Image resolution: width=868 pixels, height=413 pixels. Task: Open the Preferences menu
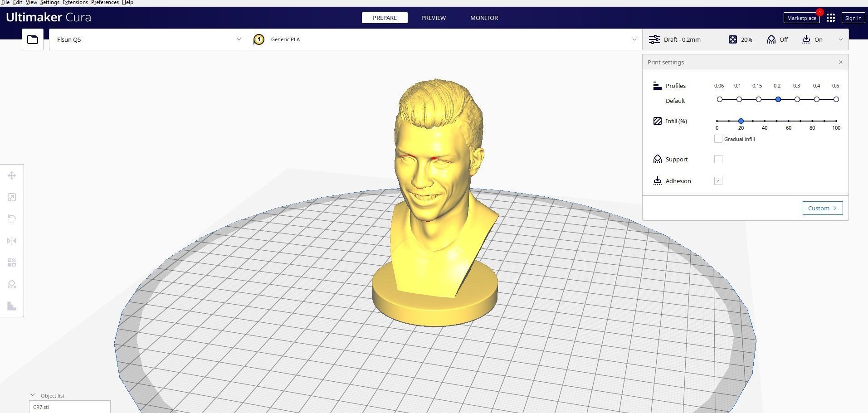click(x=105, y=3)
